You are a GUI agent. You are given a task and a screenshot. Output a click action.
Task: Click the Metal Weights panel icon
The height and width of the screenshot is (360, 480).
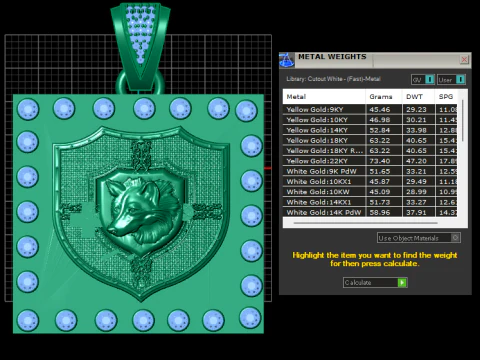tap(286, 60)
